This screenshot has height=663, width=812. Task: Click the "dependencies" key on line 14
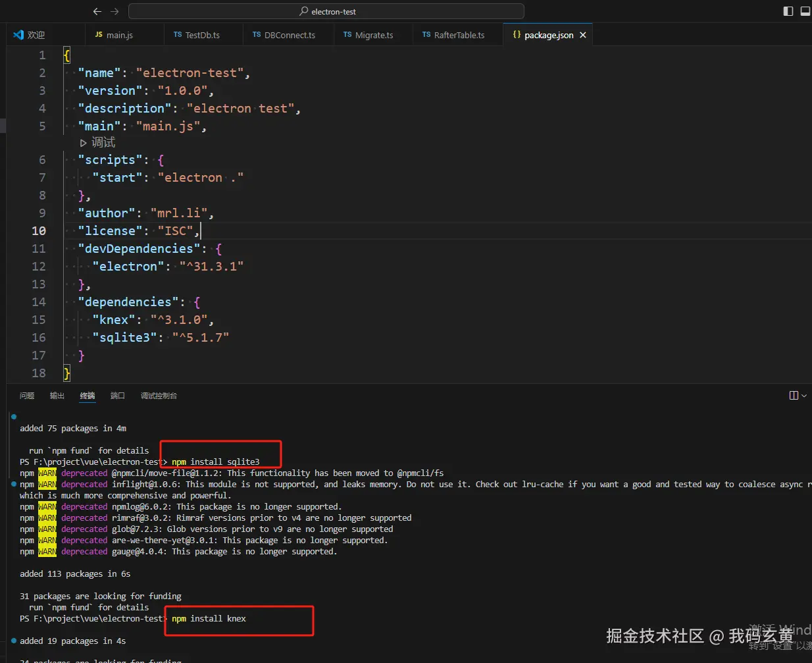[x=128, y=302]
